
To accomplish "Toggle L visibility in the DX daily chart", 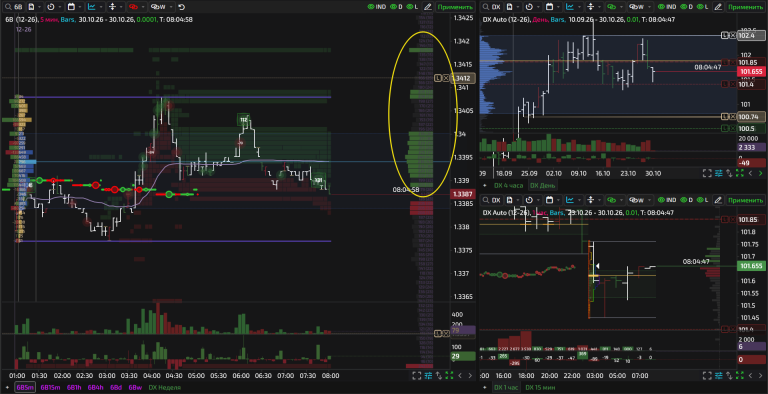I will click(x=703, y=7).
